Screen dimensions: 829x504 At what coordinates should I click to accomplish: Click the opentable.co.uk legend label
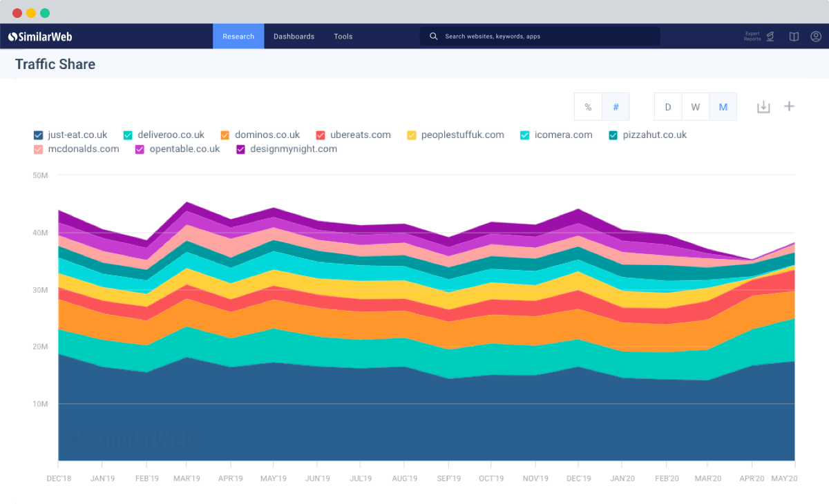tap(184, 149)
